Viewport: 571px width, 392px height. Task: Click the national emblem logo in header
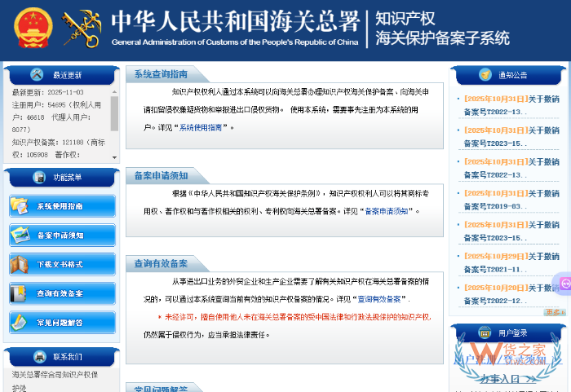[x=33, y=28]
